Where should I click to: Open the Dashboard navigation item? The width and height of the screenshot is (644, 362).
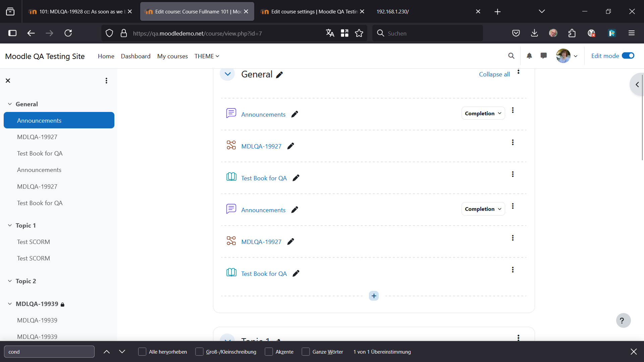pyautogui.click(x=136, y=56)
